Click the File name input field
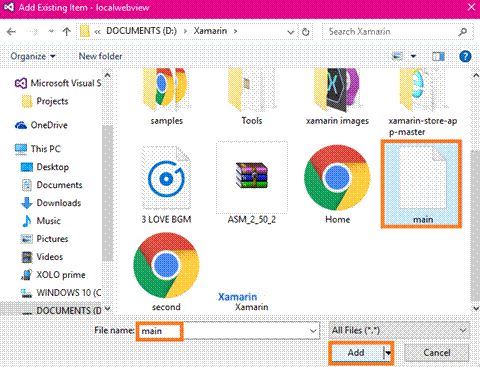Screen dimensions: 480x367 tap(227, 331)
